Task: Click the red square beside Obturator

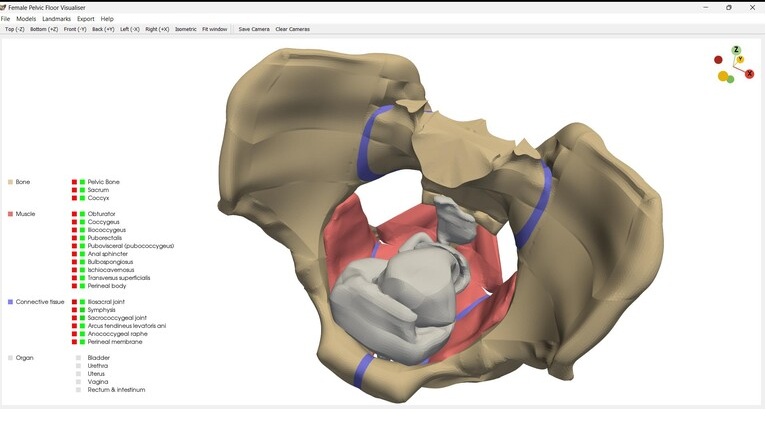Action: coord(75,214)
